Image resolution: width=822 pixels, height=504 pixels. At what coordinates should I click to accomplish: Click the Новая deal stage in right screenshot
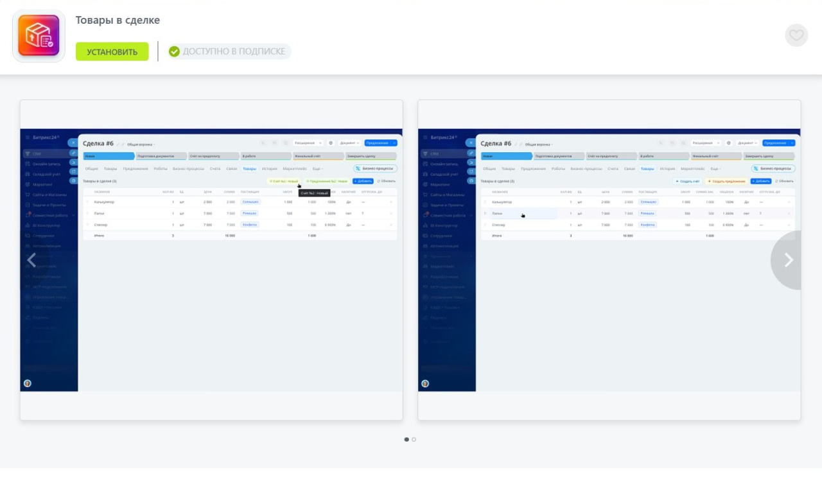coord(506,156)
